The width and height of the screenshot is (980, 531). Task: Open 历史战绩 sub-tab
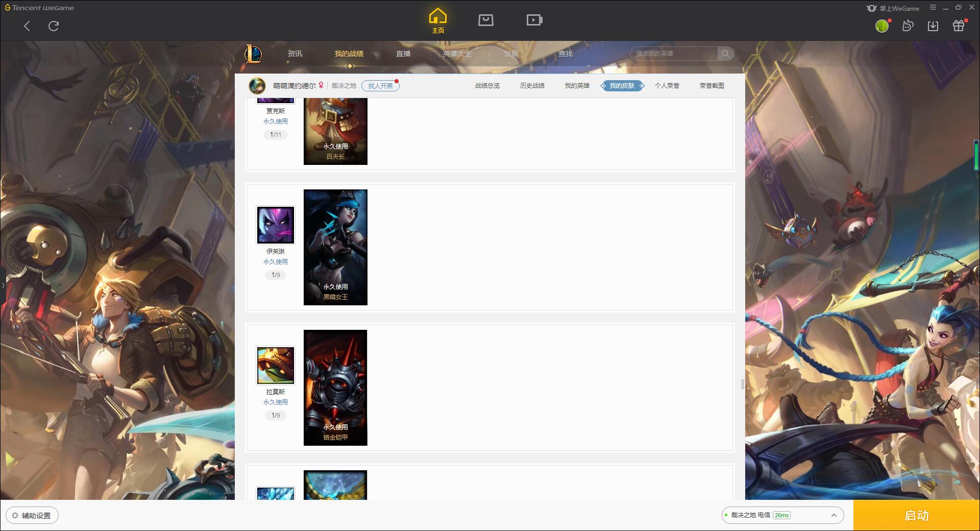pos(532,86)
